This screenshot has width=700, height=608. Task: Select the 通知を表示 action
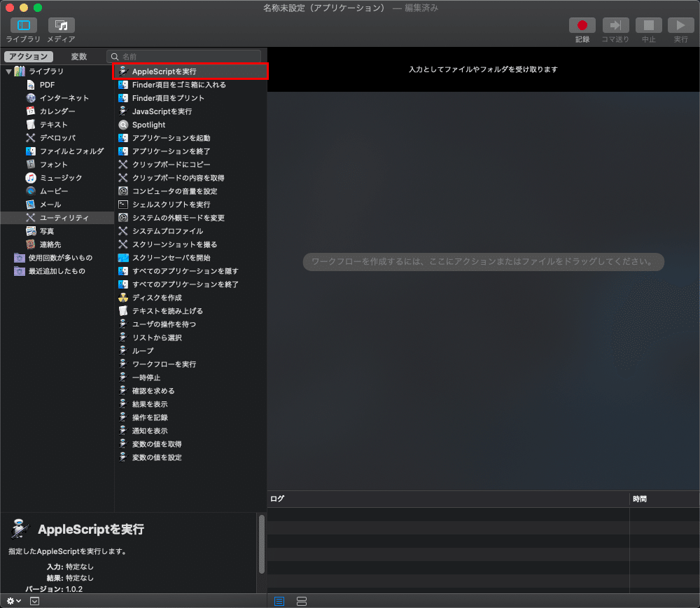click(x=190, y=431)
